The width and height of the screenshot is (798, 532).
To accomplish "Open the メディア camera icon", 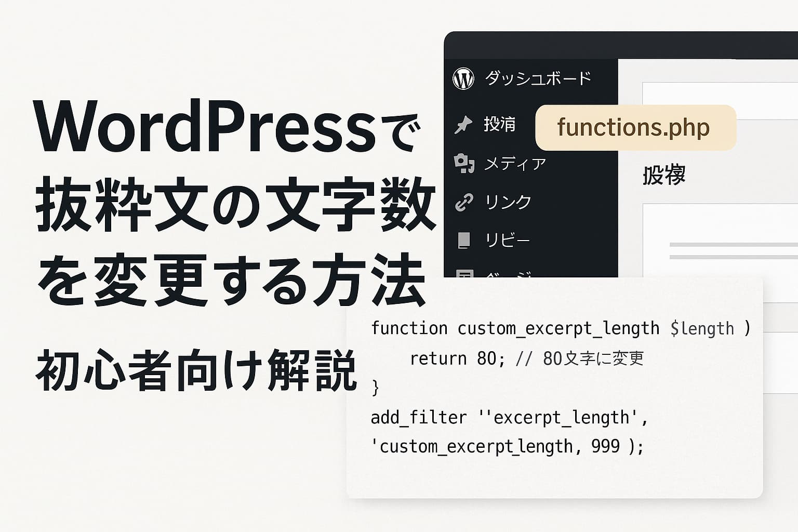I will pos(464,163).
